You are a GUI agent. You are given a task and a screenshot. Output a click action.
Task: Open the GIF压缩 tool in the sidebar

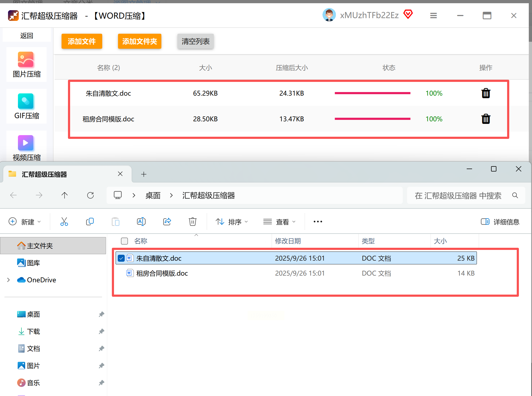click(x=26, y=106)
